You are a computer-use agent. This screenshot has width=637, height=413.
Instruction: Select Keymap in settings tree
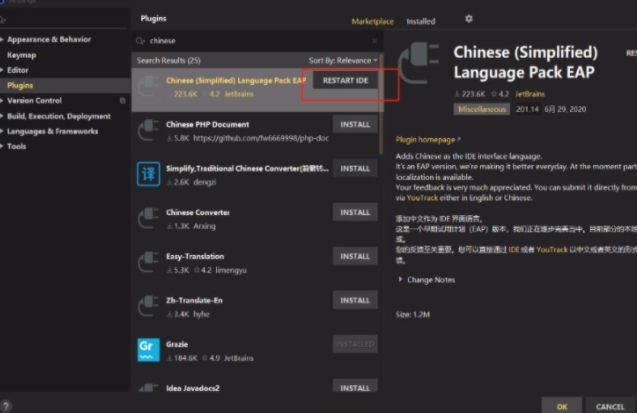click(22, 55)
